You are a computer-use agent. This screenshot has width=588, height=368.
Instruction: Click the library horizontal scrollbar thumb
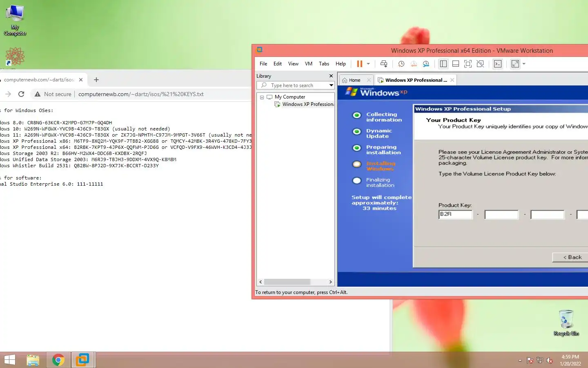287,282
